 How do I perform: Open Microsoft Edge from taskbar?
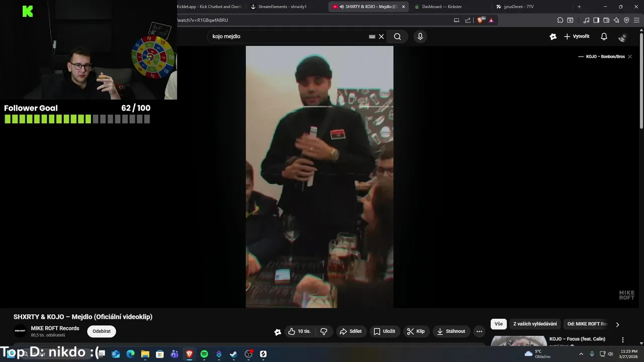click(x=130, y=354)
